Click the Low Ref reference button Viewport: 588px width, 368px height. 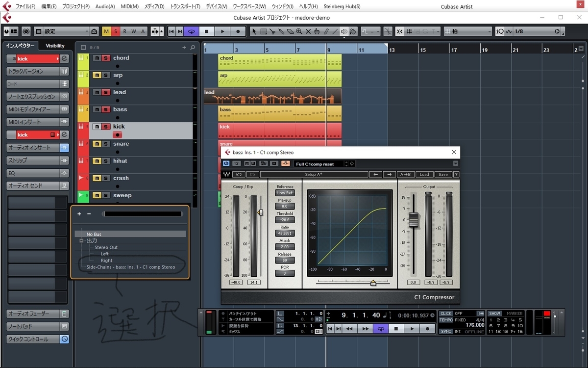[x=285, y=193]
